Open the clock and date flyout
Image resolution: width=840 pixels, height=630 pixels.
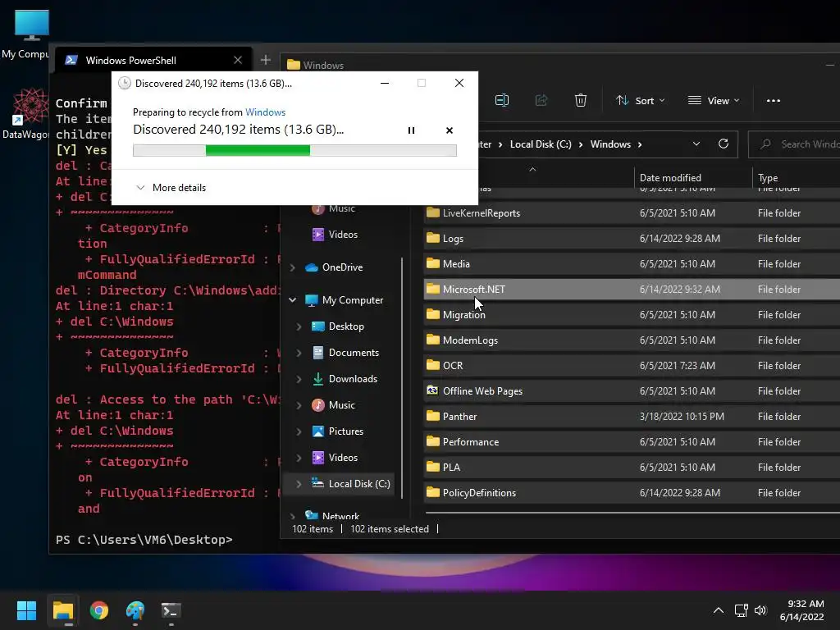[x=802, y=610]
